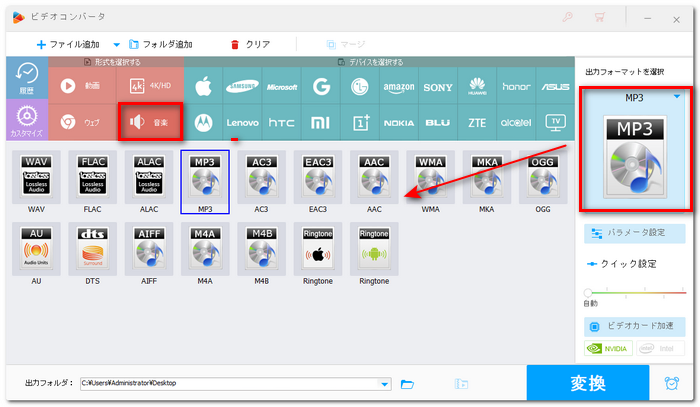Switch to the 音楽 (music) format tab
Screen dimensions: 700x407
[150, 122]
